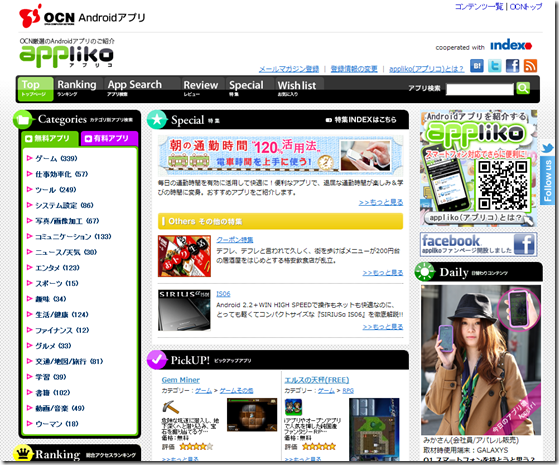Click the 登録情報の変更 link
Image resolution: width=559 pixels, height=465 pixels.
coord(354,69)
